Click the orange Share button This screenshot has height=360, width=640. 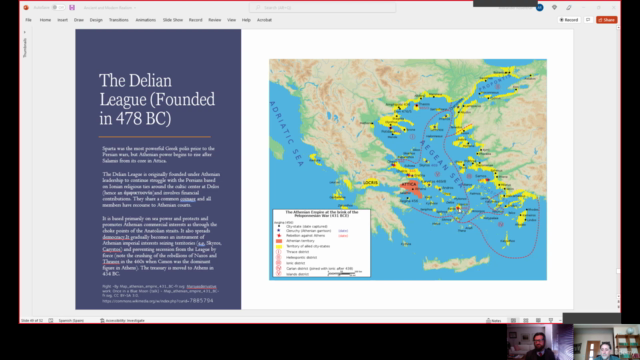click(607, 20)
